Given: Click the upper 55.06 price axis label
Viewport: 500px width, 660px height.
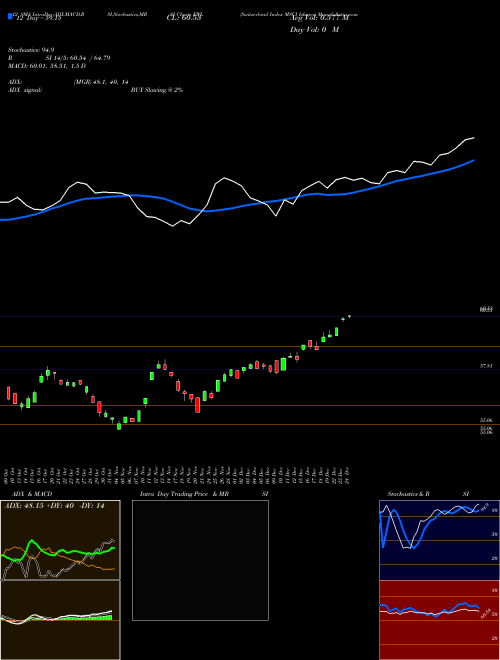Looking at the screenshot, I should (x=486, y=420).
